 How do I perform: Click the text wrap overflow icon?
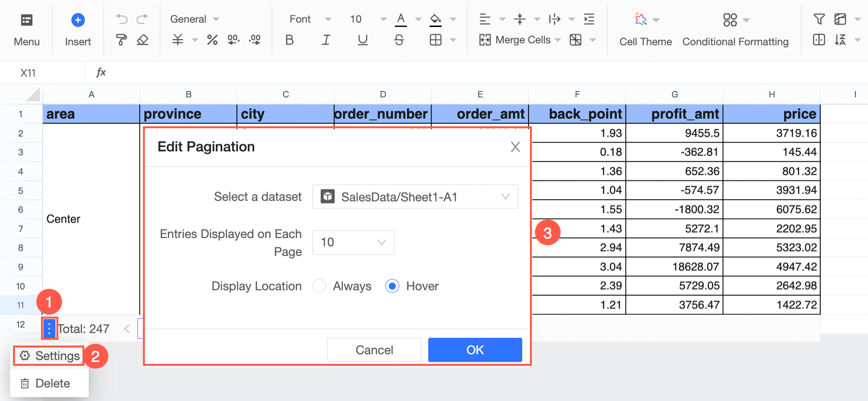point(555,19)
